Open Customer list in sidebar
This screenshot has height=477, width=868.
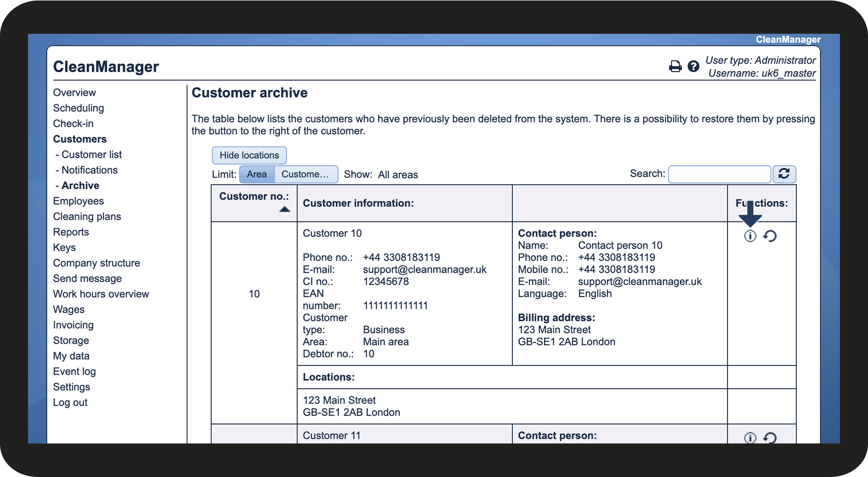(x=91, y=155)
